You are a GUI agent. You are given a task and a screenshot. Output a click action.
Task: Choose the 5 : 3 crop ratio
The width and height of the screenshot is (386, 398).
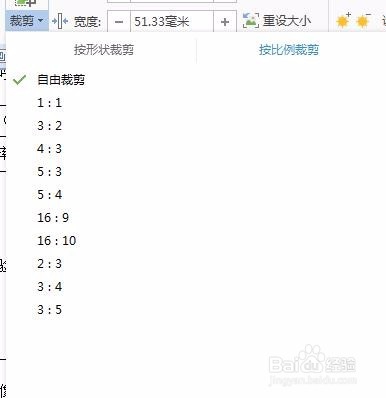[x=49, y=172]
